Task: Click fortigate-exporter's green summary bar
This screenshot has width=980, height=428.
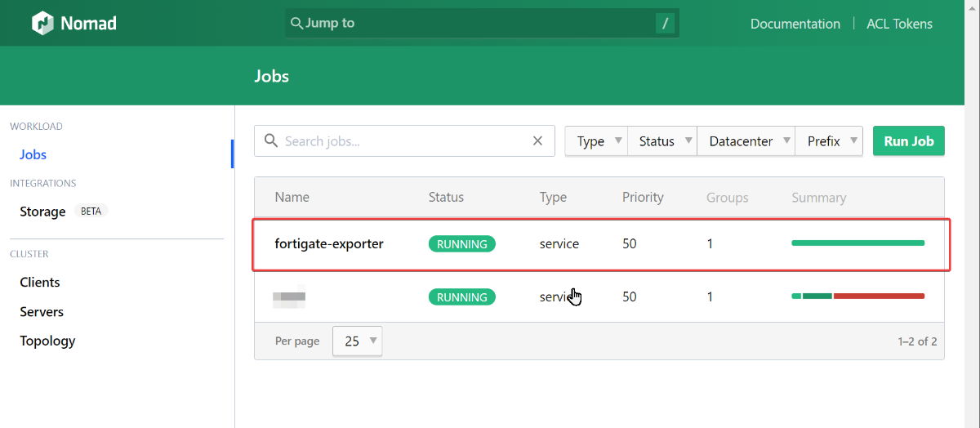Action: [858, 243]
